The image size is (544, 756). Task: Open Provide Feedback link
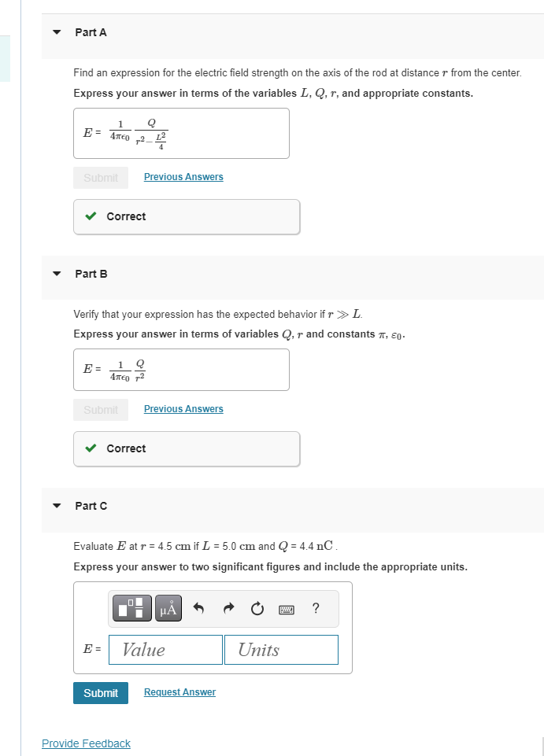[86, 743]
